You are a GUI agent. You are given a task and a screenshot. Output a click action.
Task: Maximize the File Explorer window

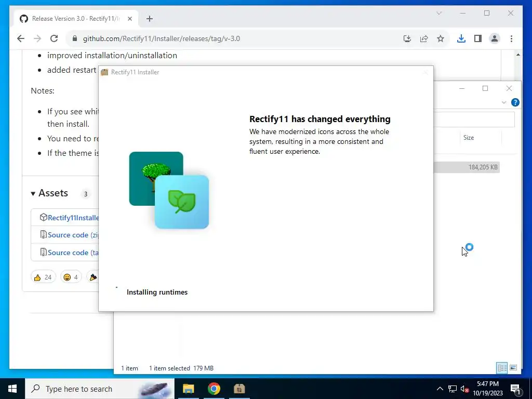pos(485,88)
